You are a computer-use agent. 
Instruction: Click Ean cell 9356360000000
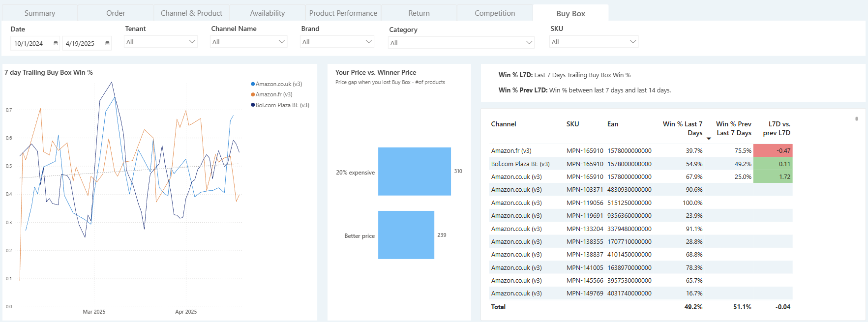(x=629, y=215)
